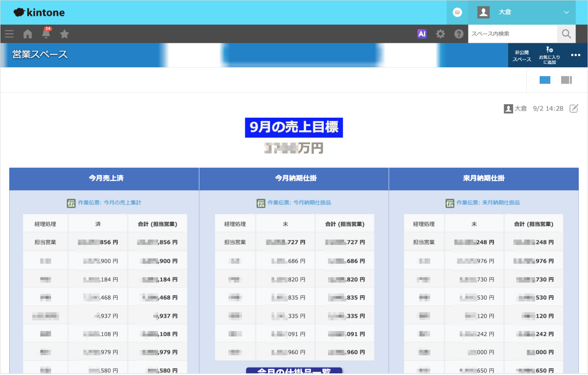Open notifications bell with 24 badge
588x375 pixels.
tap(46, 34)
